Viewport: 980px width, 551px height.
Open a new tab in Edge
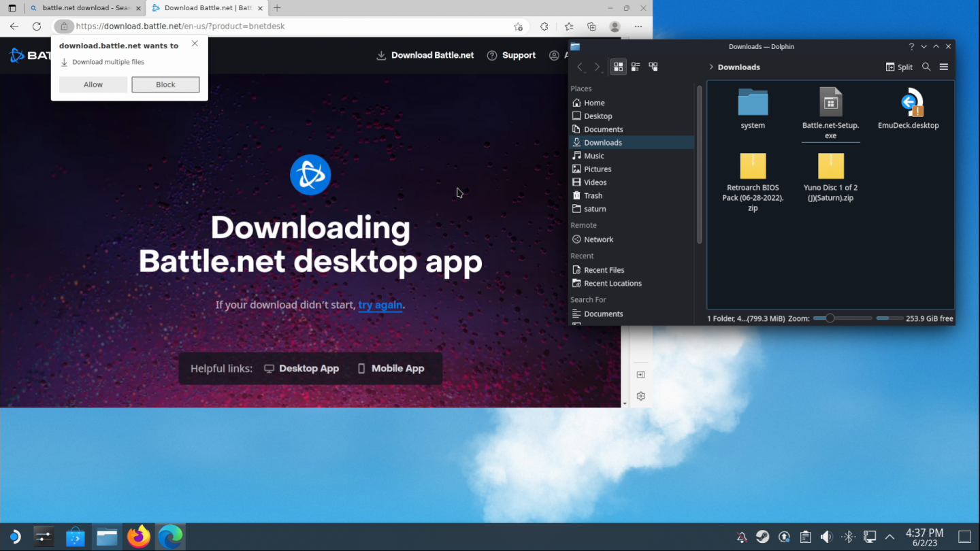coord(277,8)
